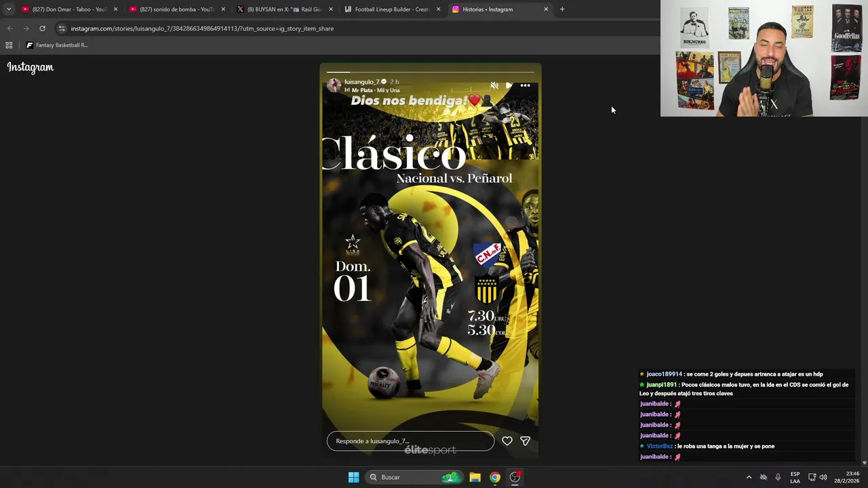Select the Historias • Instagram tab

pos(499,9)
